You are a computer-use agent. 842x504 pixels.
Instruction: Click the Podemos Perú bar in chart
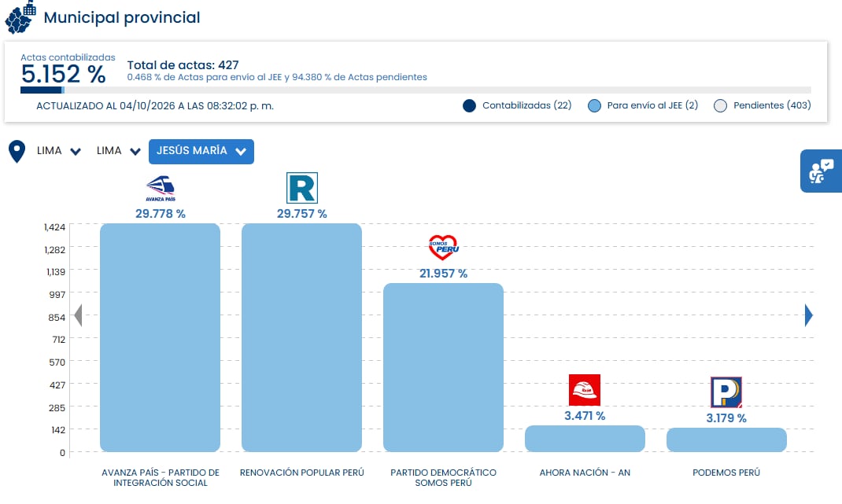click(x=726, y=440)
